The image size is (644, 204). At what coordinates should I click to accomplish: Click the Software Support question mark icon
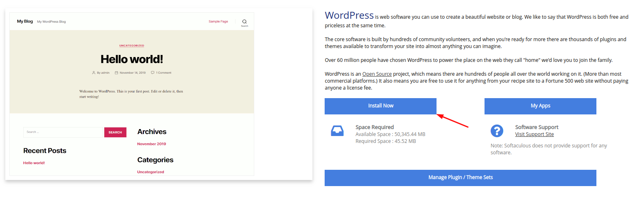tap(497, 131)
